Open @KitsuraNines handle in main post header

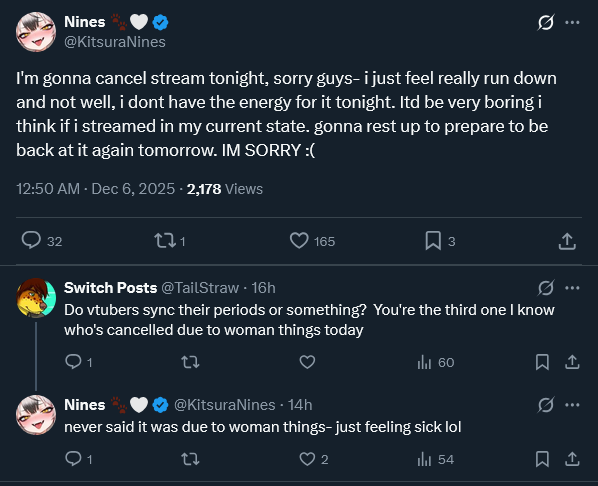click(x=115, y=42)
